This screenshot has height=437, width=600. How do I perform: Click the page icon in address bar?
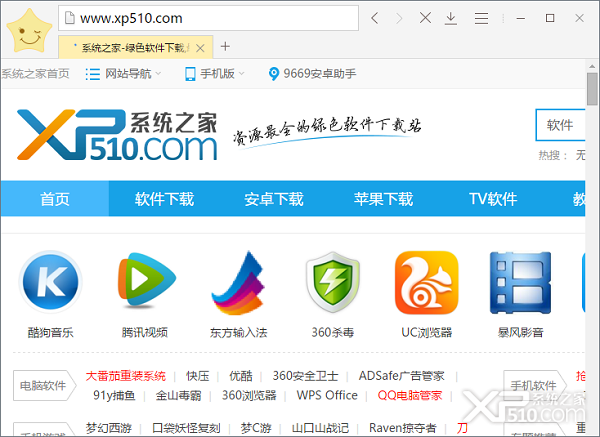[x=70, y=18]
